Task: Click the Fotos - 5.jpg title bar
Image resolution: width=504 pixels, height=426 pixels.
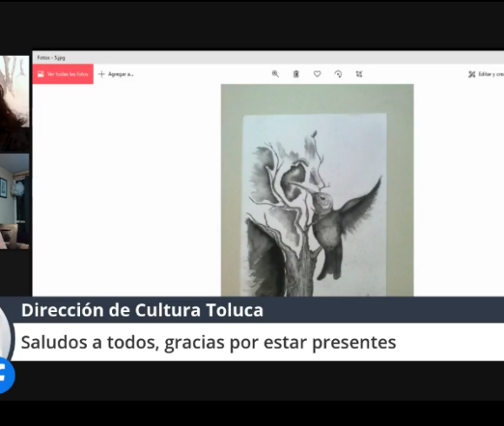Action: (268, 57)
